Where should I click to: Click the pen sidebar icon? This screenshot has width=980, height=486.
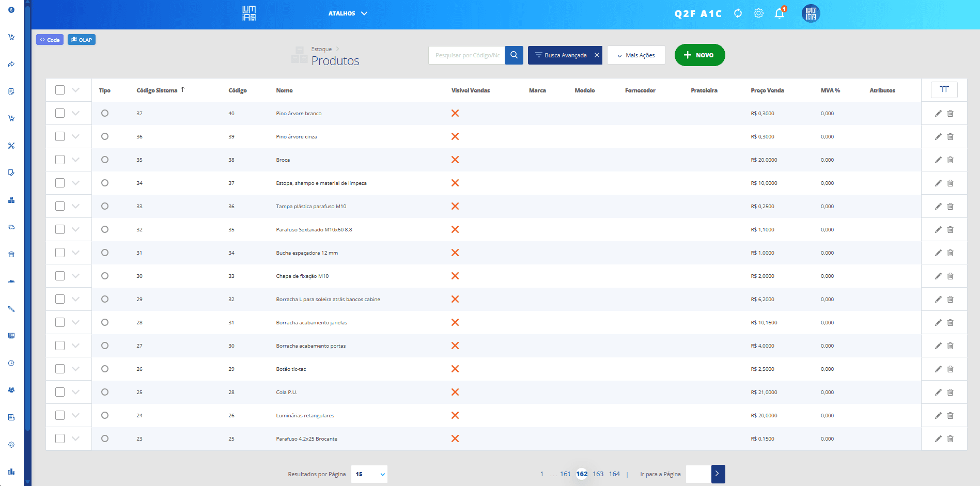(x=11, y=309)
